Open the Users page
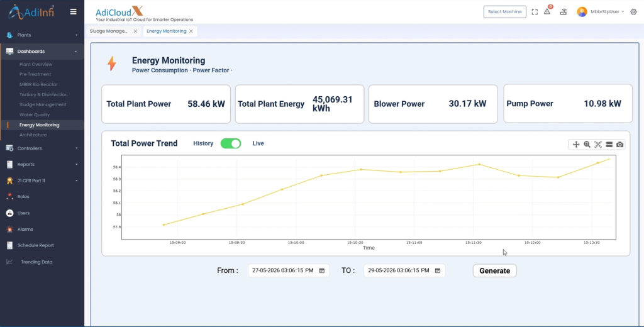The width and height of the screenshot is (644, 327). (23, 213)
